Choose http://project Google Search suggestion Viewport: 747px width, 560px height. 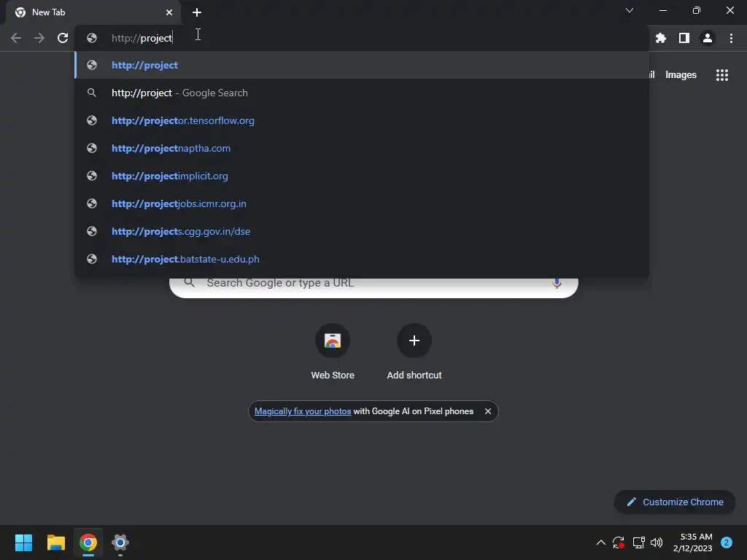pos(362,93)
